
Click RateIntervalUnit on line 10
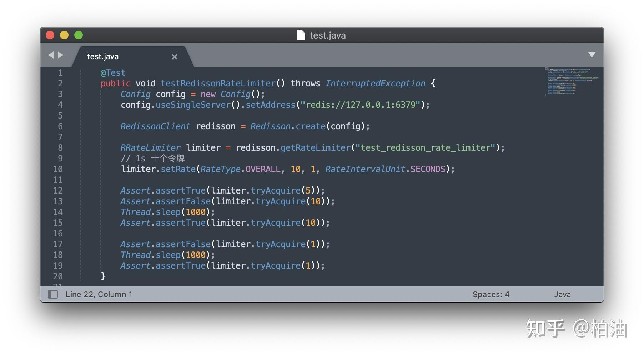coord(365,169)
